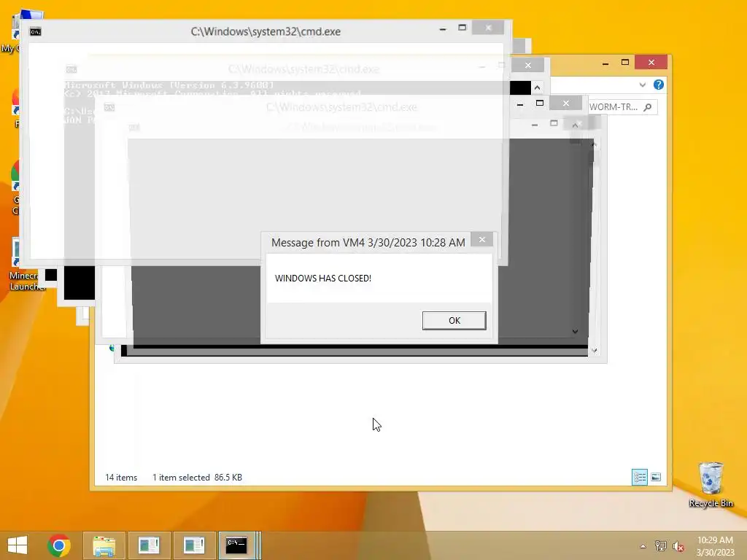Screen dimensions: 747x560
Task: Open the Minecraft Launcher desktop shortcut
Action: pos(27,265)
